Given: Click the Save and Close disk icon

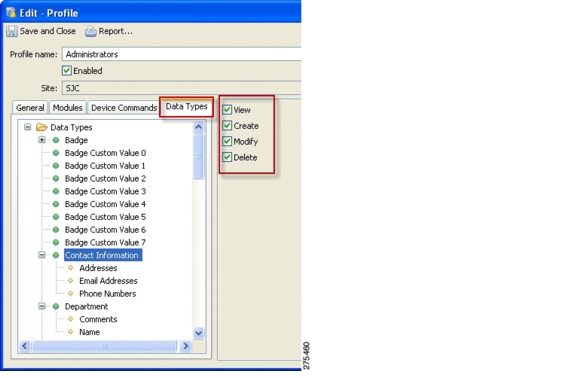Looking at the screenshot, I should coord(12,31).
